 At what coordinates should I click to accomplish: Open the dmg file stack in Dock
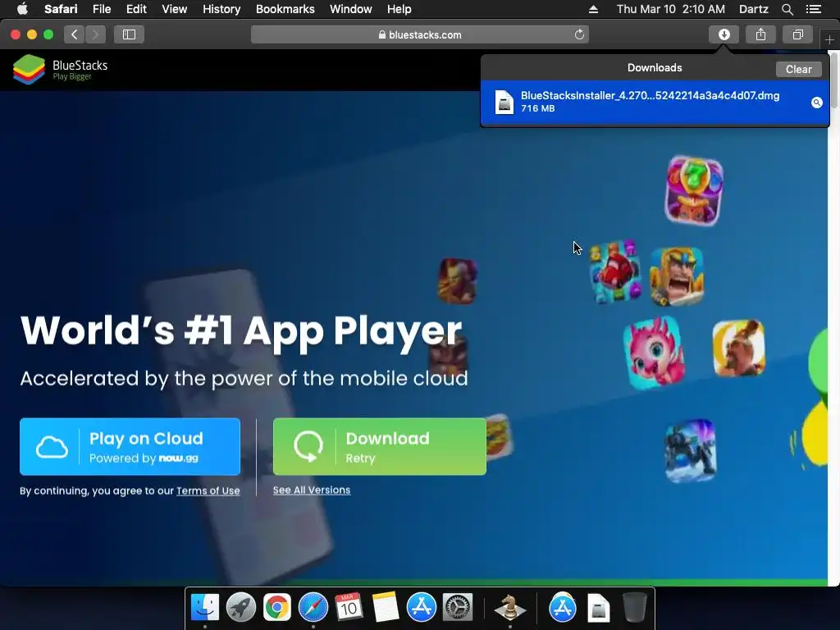click(x=598, y=608)
